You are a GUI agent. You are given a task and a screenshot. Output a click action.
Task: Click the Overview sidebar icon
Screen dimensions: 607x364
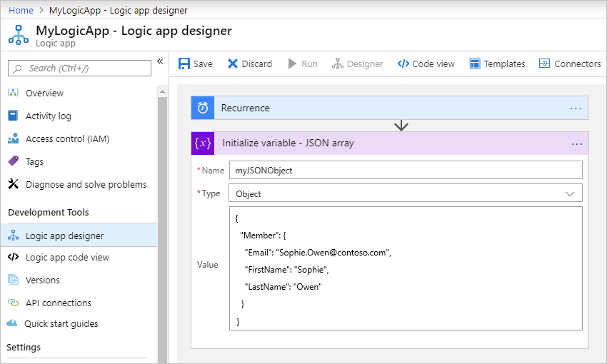(13, 93)
